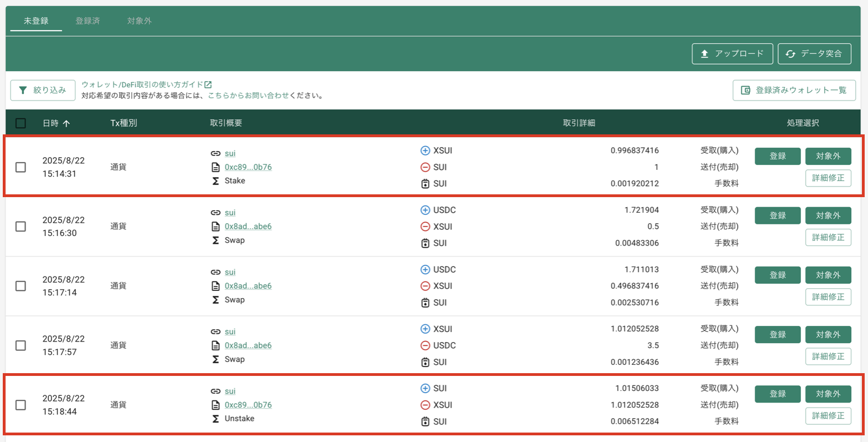Check the 15:17:57 row checkbox
Image resolution: width=868 pixels, height=442 pixels.
point(21,345)
